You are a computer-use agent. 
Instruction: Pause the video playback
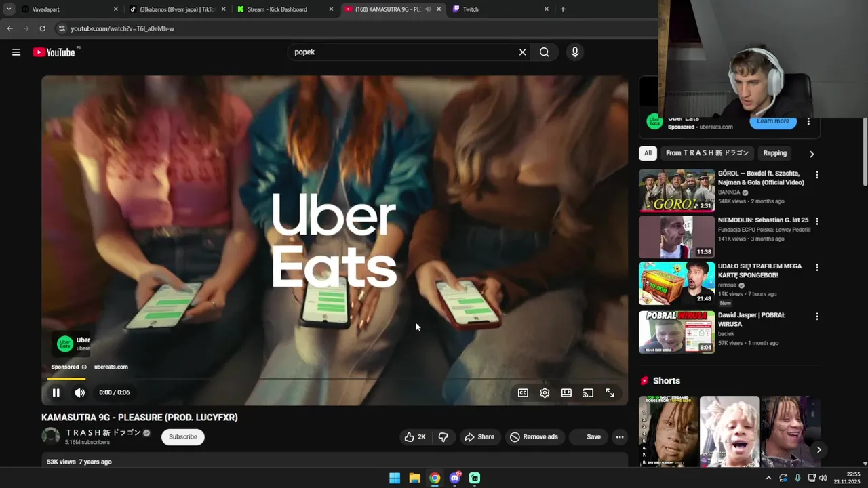point(56,392)
